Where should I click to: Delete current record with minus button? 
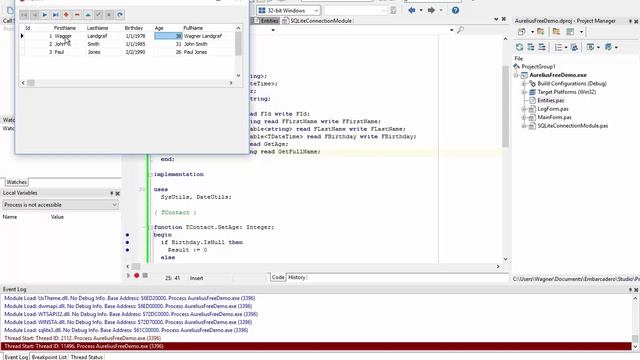[77, 15]
